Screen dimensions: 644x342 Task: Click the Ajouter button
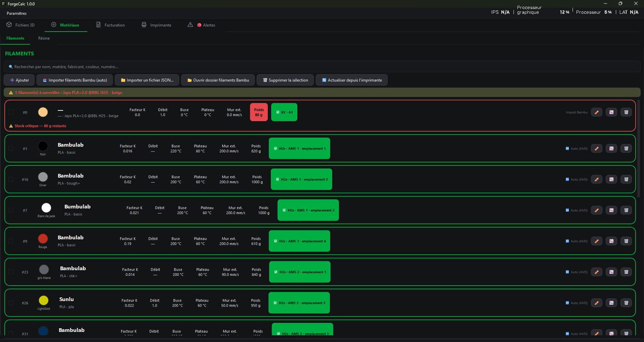[19, 80]
